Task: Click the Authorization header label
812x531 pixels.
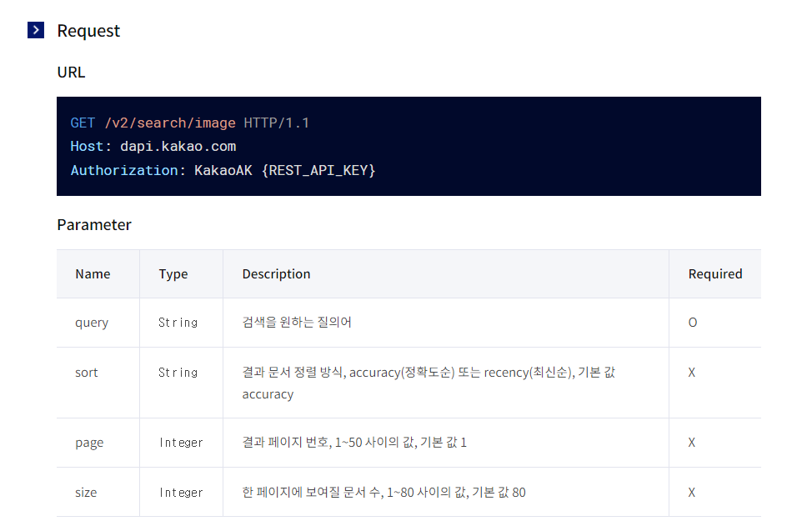Action: point(124,170)
